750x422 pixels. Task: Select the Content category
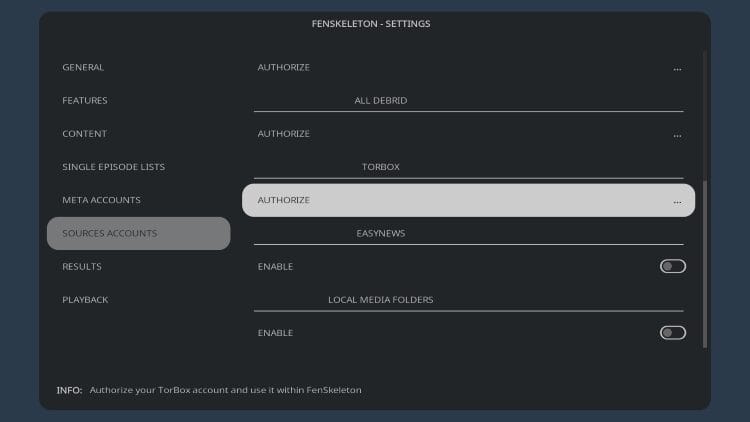point(139,133)
